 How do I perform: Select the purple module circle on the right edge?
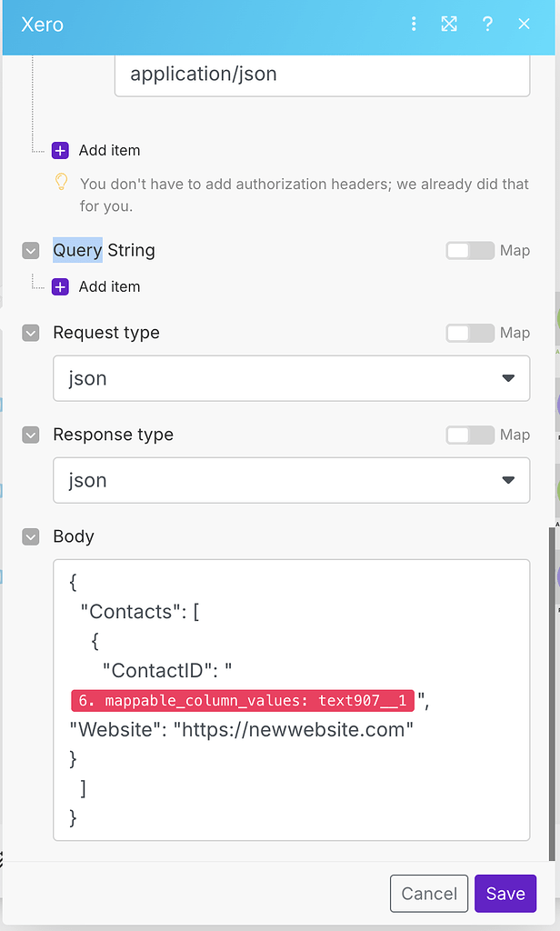pos(555,403)
